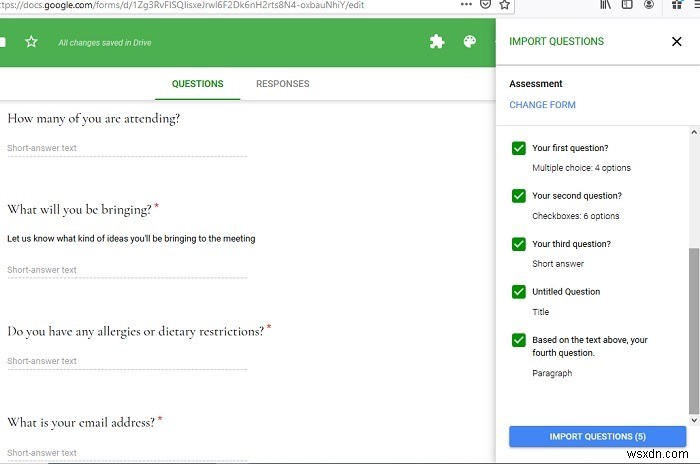Switch to the Questions tab

click(x=197, y=84)
